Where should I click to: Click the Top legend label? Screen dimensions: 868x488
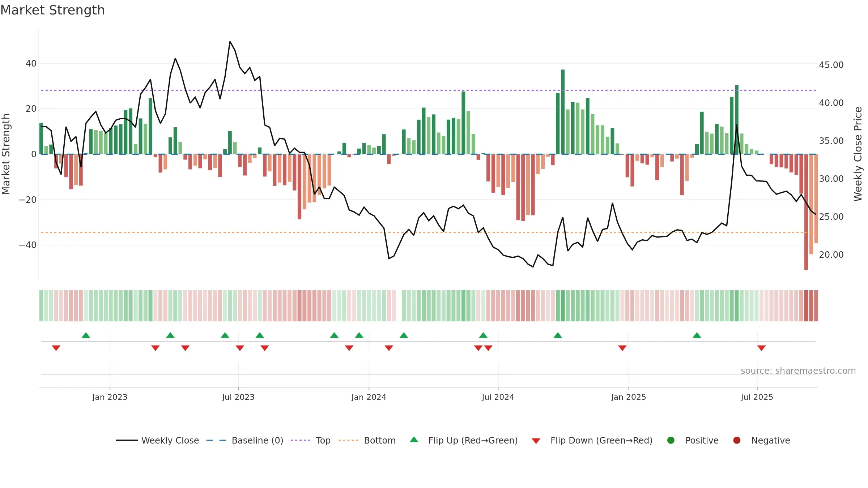click(323, 440)
